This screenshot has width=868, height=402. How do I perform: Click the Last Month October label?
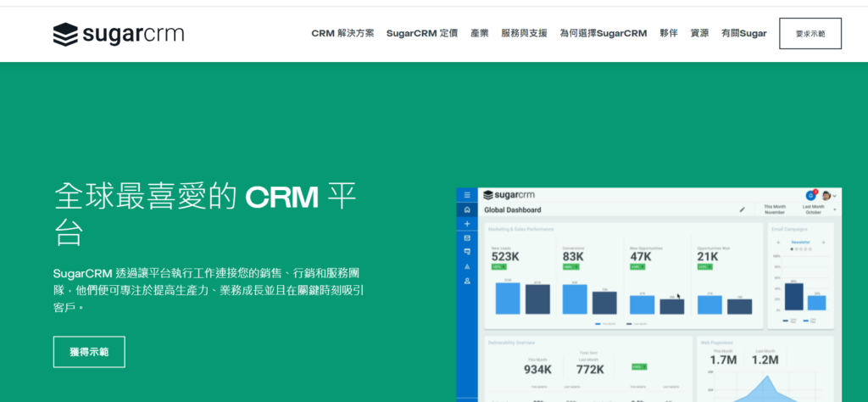[813, 209]
